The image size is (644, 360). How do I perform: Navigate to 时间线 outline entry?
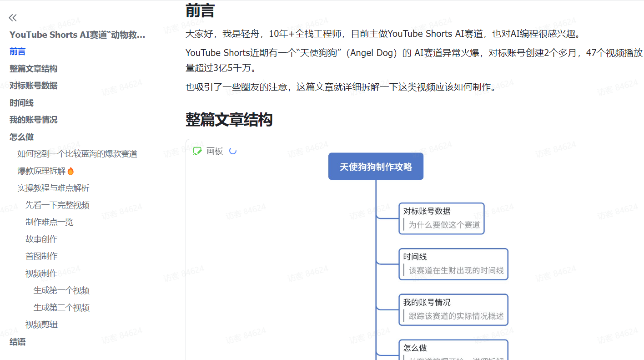(22, 103)
